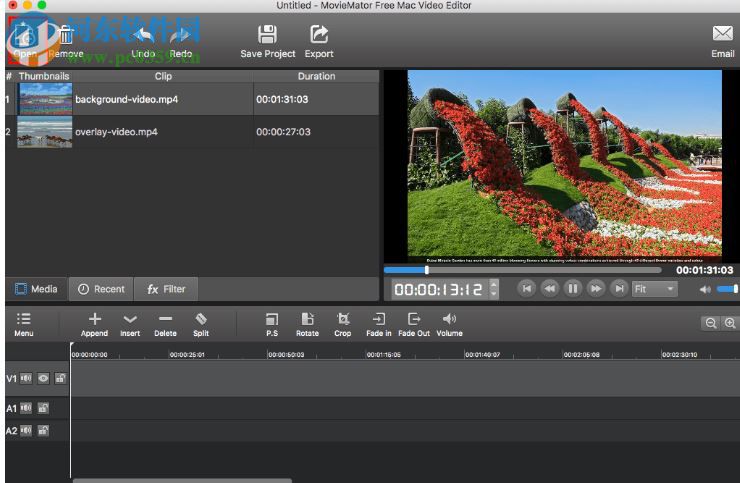Adjust the preview volume slider
The width and height of the screenshot is (740, 483).
[x=727, y=289]
